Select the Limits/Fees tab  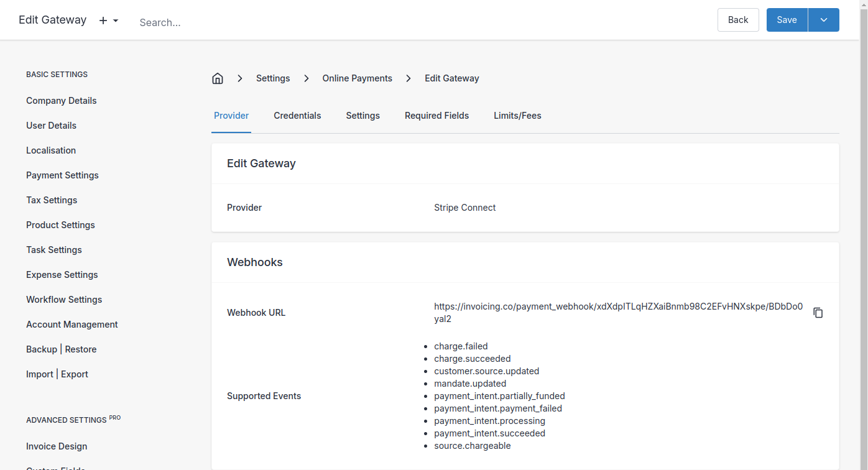click(517, 116)
